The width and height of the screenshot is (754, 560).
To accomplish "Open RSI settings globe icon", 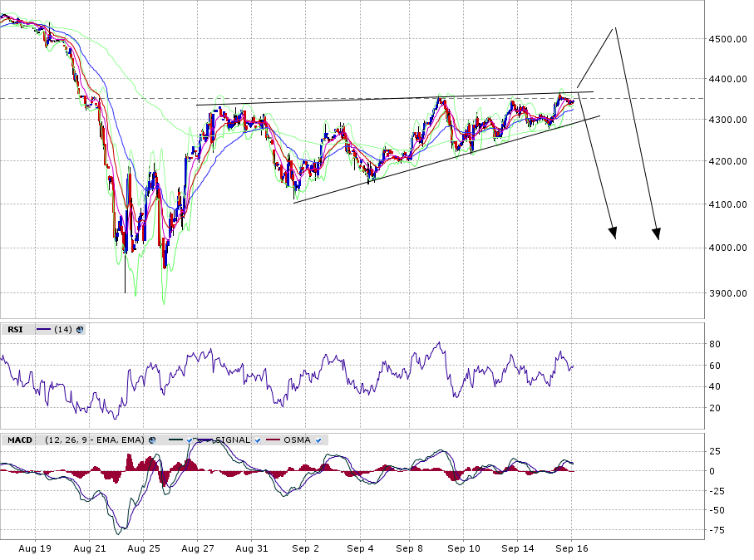I will [80, 329].
